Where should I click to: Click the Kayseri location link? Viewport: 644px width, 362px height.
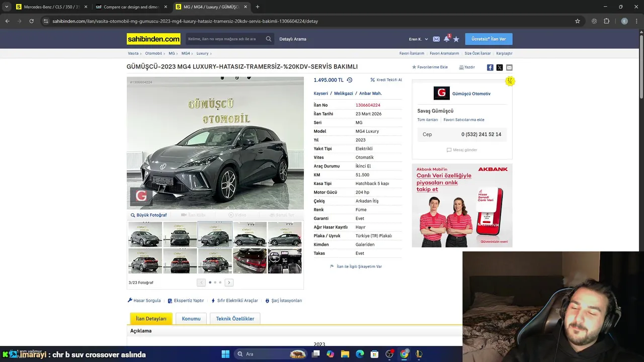pyautogui.click(x=320, y=94)
